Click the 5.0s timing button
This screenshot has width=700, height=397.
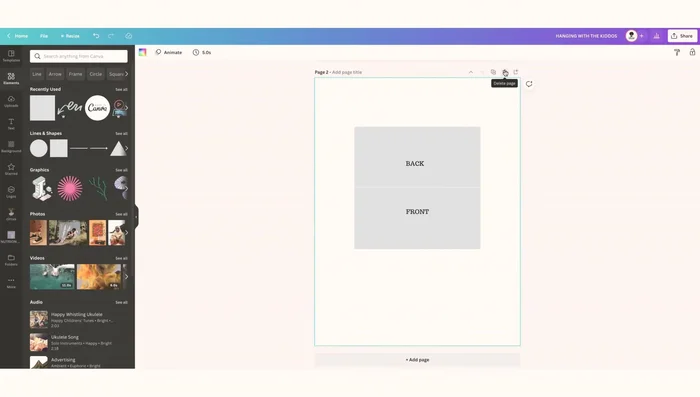202,52
